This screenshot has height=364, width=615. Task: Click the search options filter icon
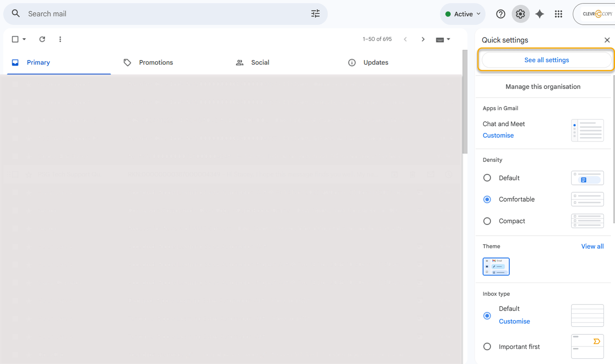pyautogui.click(x=315, y=14)
